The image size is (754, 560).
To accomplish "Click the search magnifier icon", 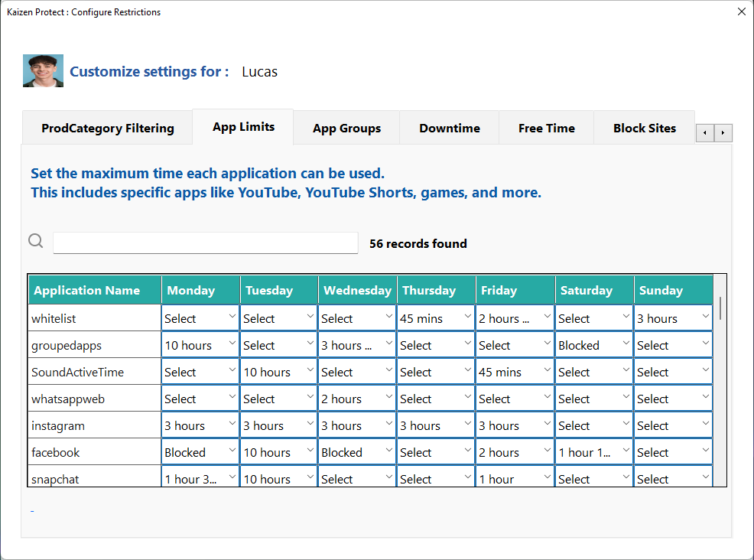I will (35, 240).
